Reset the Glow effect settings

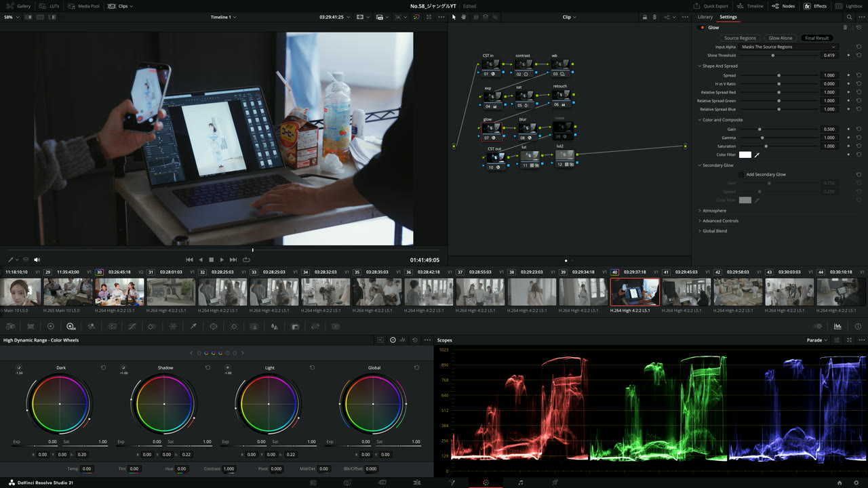[x=859, y=28]
